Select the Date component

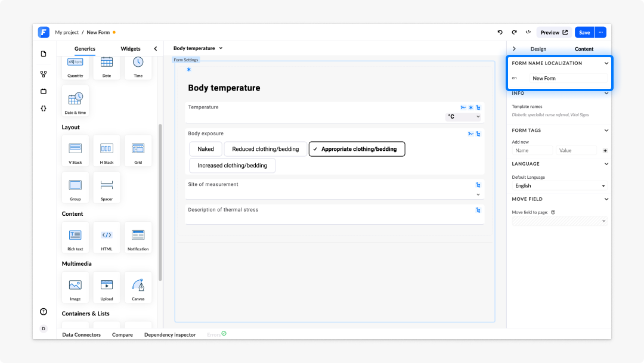point(107,68)
